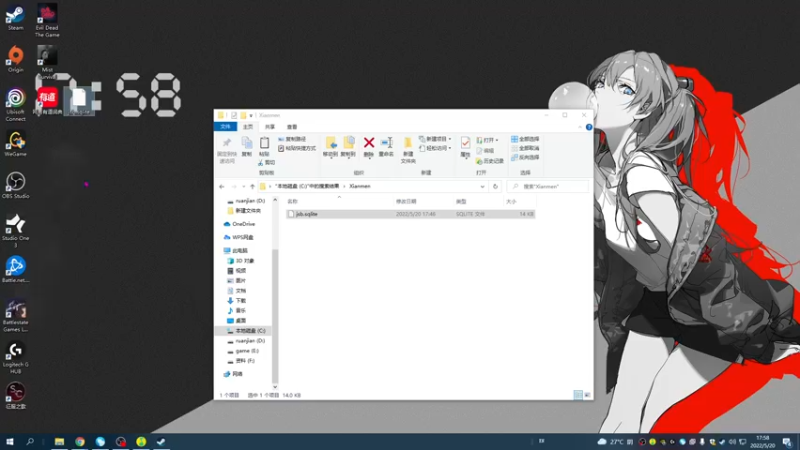Image resolution: width=800 pixels, height=450 pixels.
Task: Select This PC (此电脑) in navigation pane
Action: click(240, 251)
